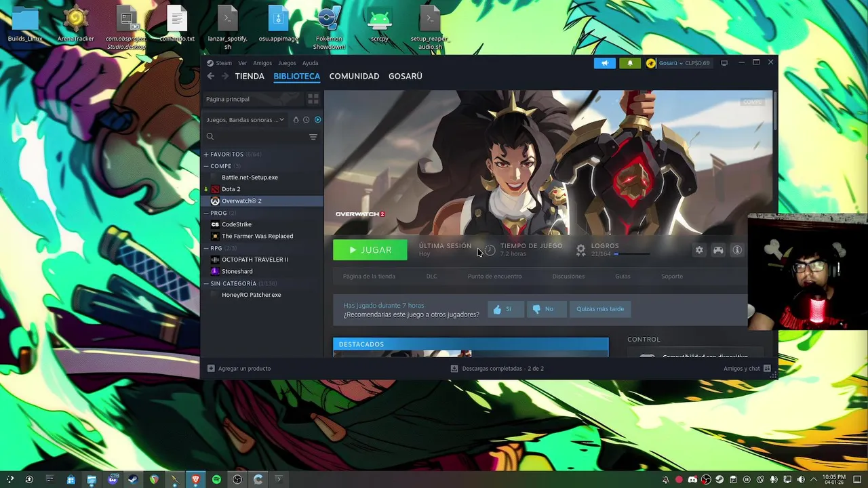Open Amigos y chat panel

pos(747,369)
